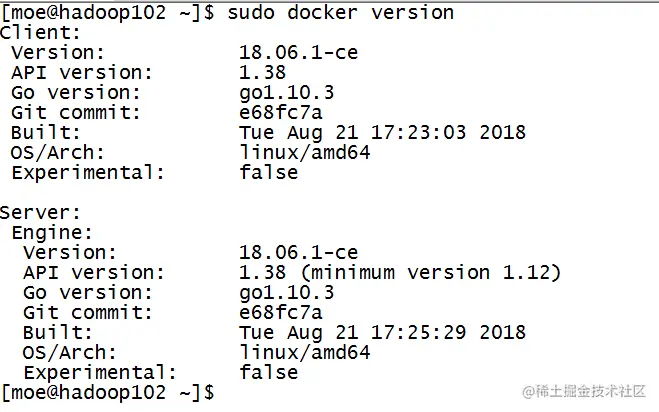
Task: Click the "sudo docker version" command text
Action: pos(341,12)
